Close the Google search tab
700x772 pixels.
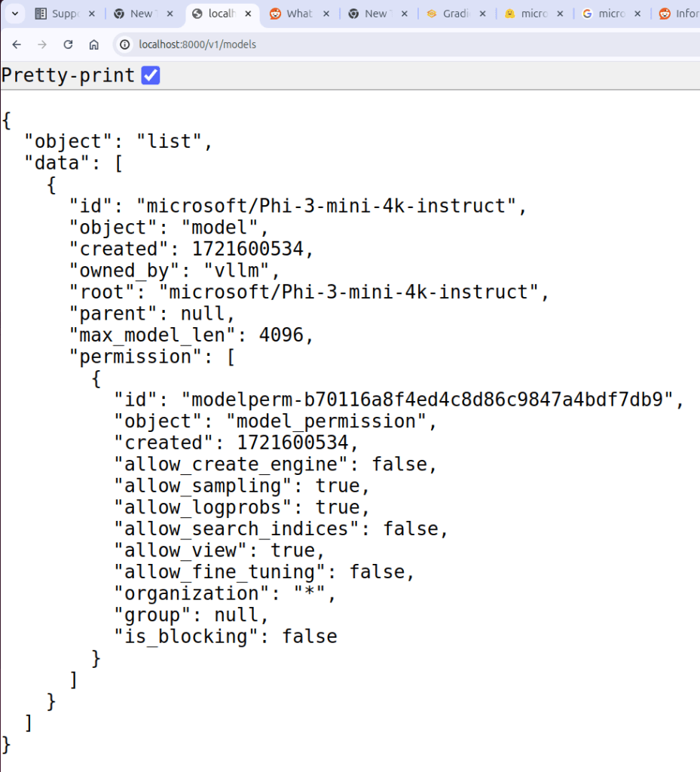tap(637, 14)
